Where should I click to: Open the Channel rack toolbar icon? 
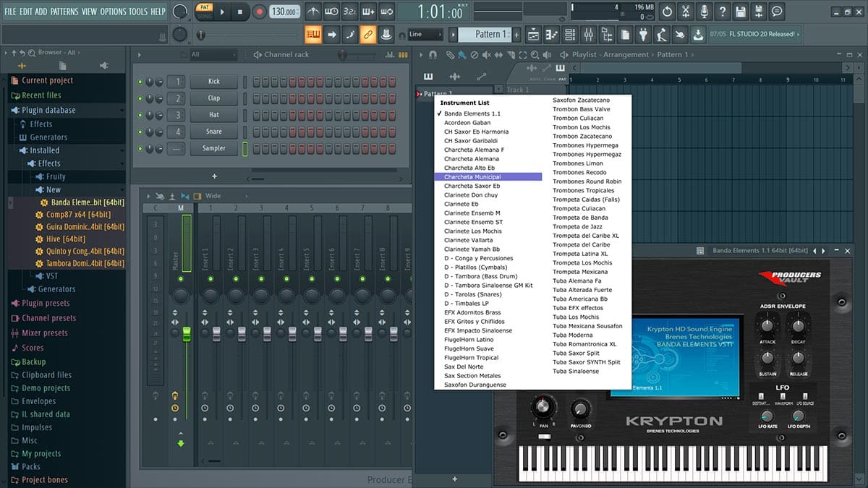pyautogui.click(x=569, y=34)
